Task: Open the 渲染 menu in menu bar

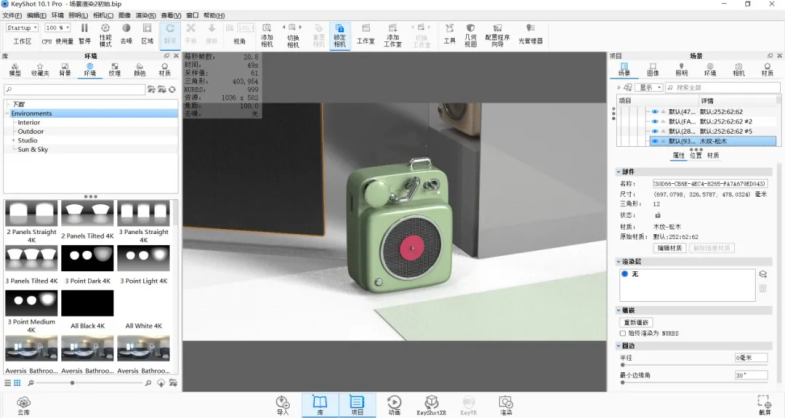Action: [142, 16]
